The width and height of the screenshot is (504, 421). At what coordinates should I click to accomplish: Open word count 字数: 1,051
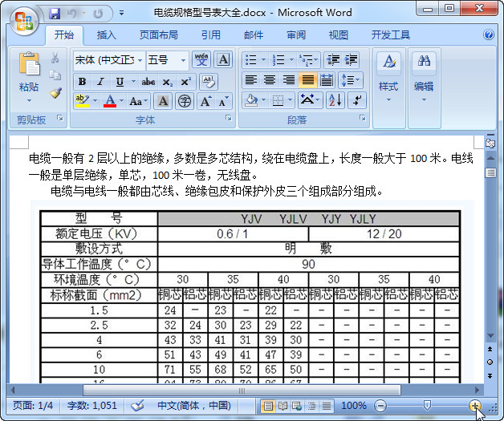[92, 405]
